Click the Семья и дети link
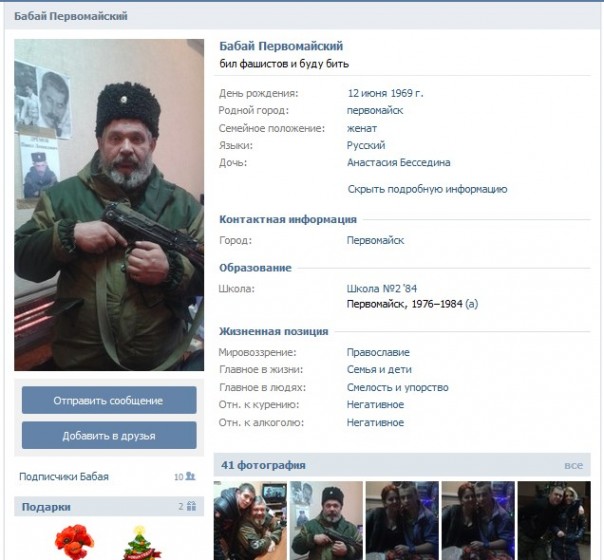The width and height of the screenshot is (604, 560). (x=379, y=370)
